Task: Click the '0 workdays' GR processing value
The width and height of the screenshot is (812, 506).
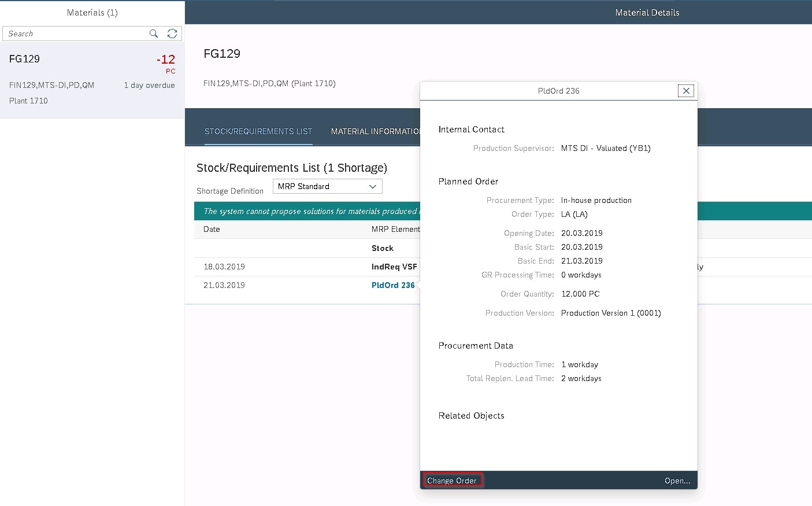Action: (581, 275)
